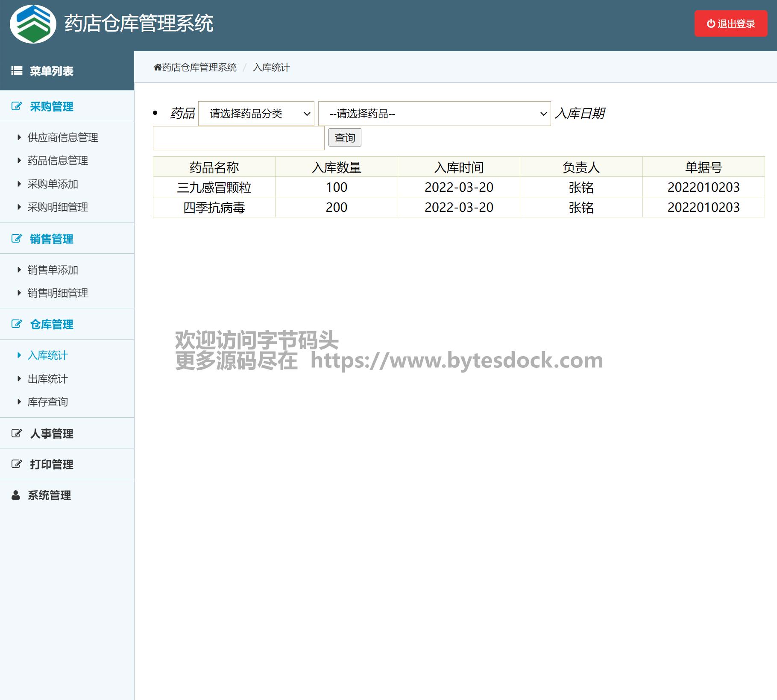The height and width of the screenshot is (700, 777).
Task: Open the 请选择药品分类 category dropdown
Action: pyautogui.click(x=256, y=114)
